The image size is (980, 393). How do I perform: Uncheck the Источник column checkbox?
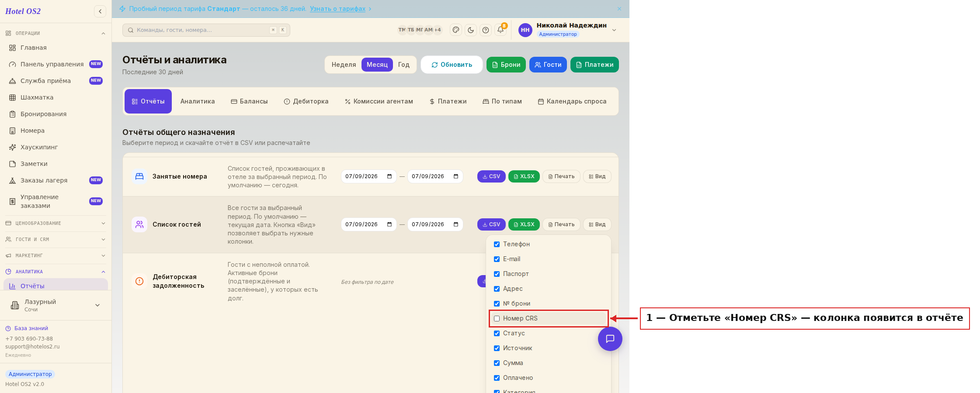click(497, 348)
